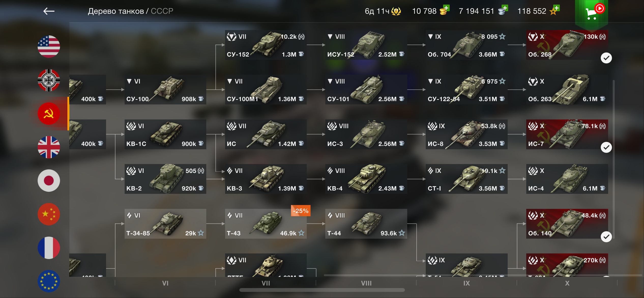
Task: Open the КВ-2 tank card
Action: (165, 179)
